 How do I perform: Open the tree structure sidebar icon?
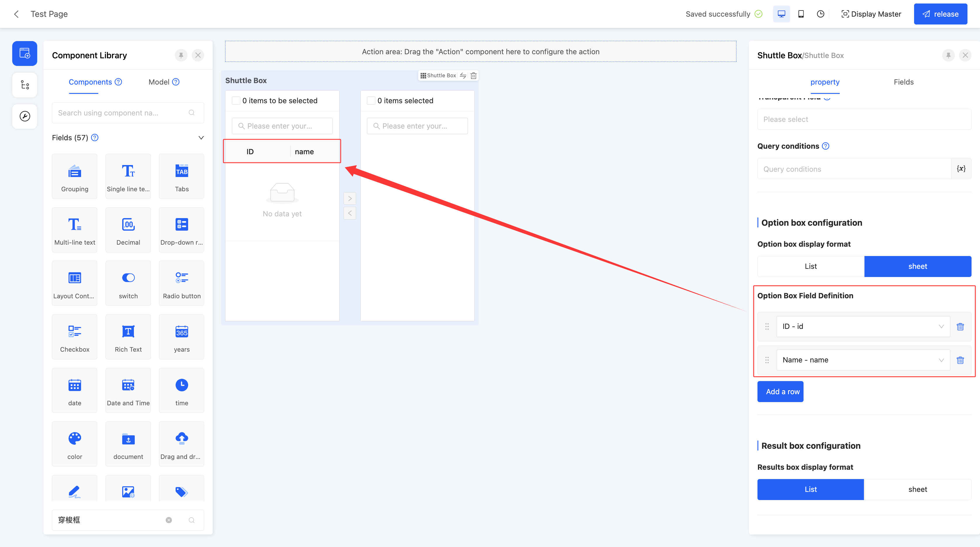[25, 85]
